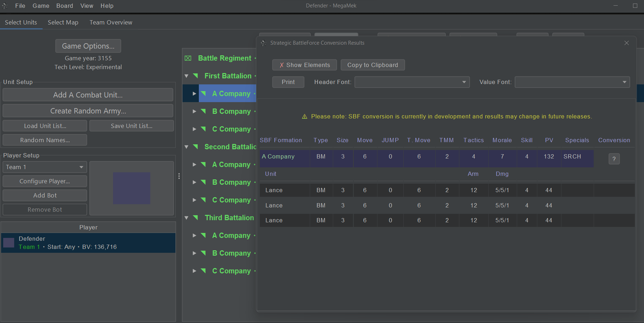Close the SBF Conversion Results dialog
Screen dimensions: 644x323
(626, 43)
